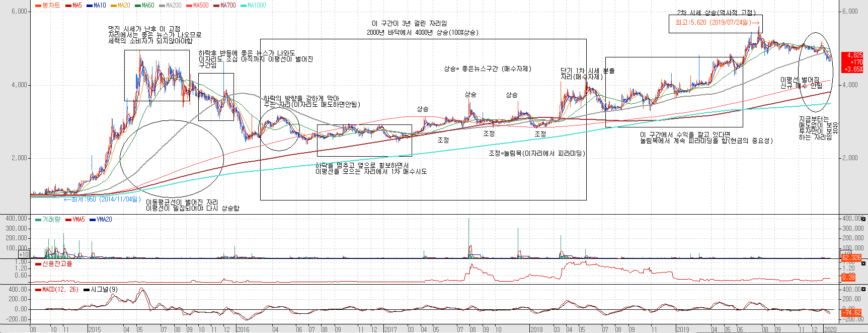Select the MA200 legend label
This screenshot has height=333, width=868.
171,5
